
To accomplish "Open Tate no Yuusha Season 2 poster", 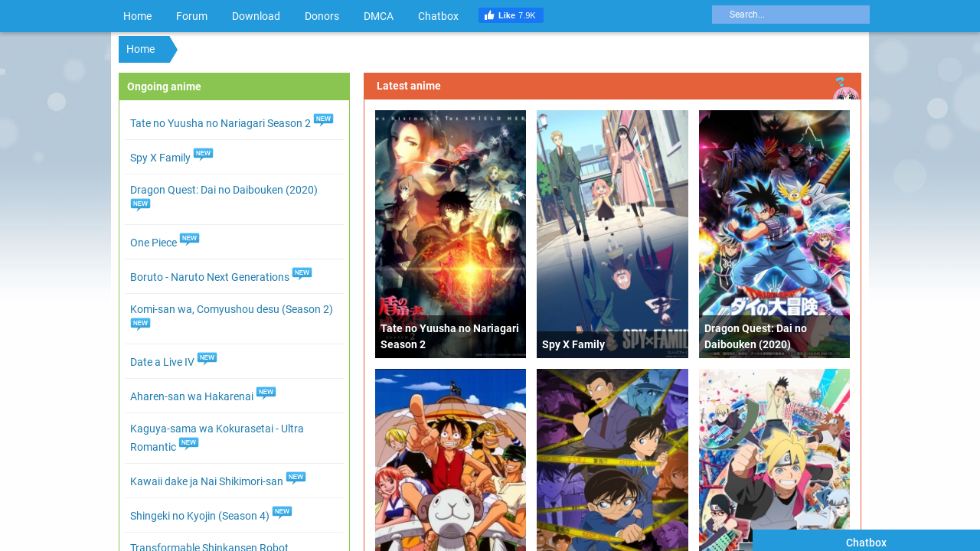I will [x=450, y=234].
